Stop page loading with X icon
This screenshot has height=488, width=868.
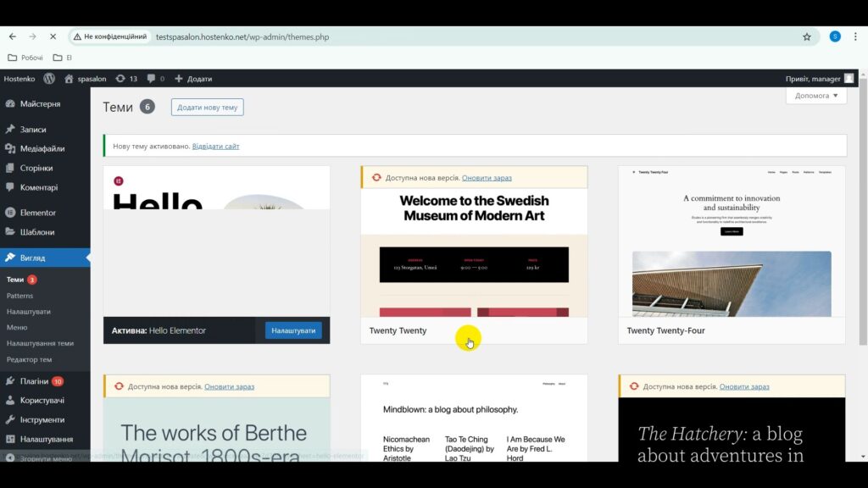coord(53,36)
